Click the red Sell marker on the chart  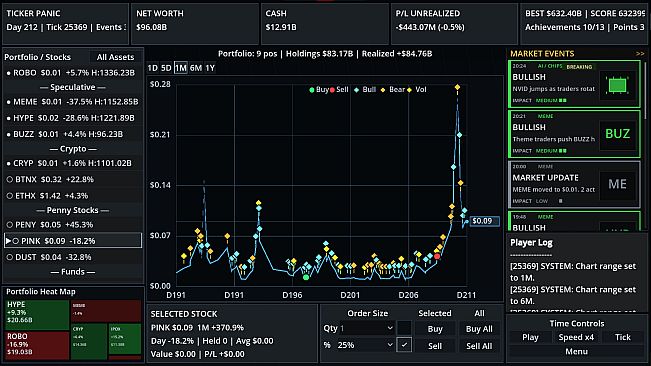pos(437,256)
